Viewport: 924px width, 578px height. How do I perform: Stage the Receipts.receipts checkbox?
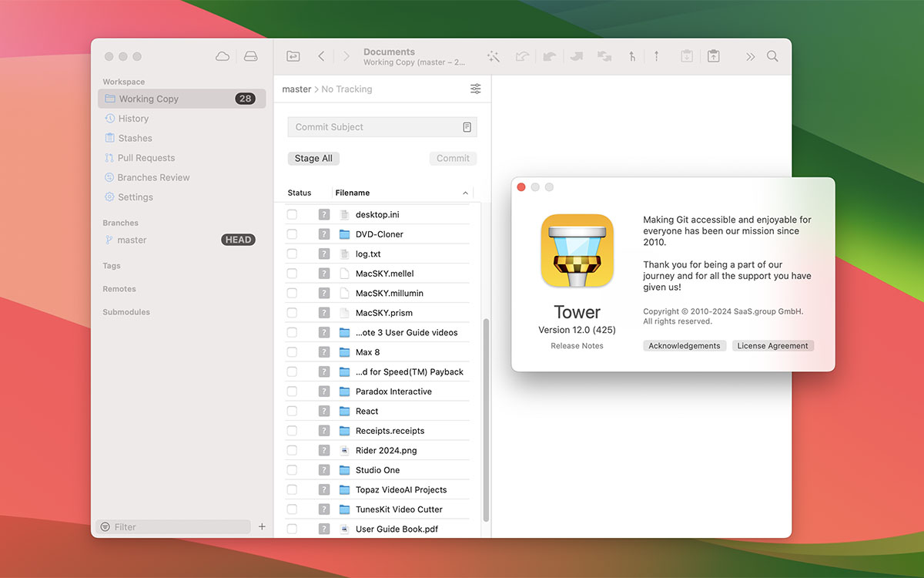pyautogui.click(x=292, y=431)
